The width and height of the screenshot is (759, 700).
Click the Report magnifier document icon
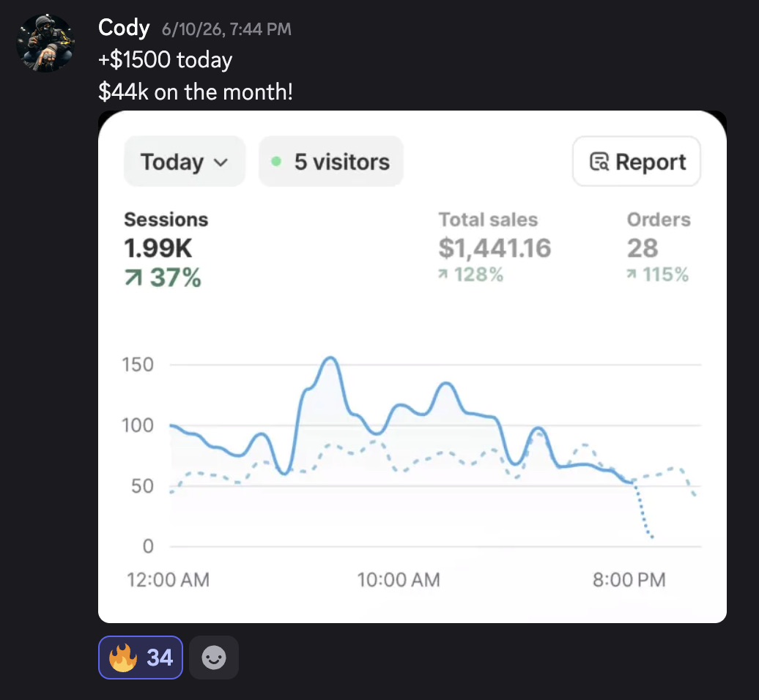point(599,162)
